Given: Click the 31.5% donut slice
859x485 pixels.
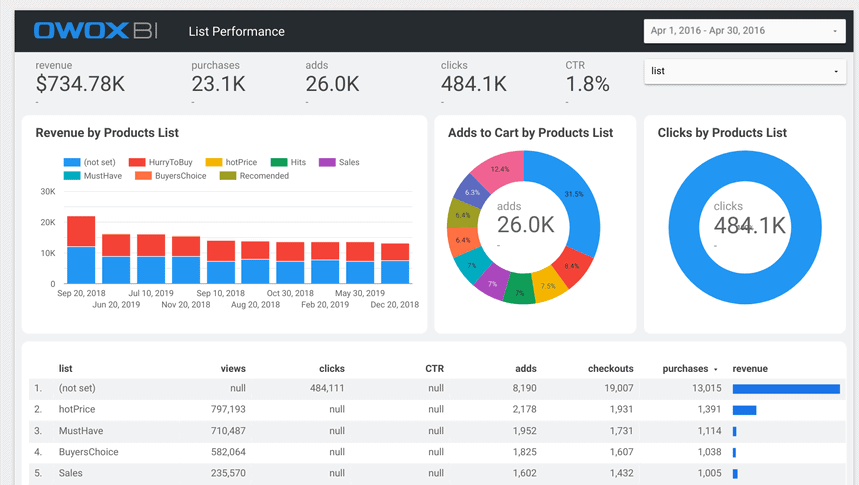Looking at the screenshot, I should coord(574,195).
